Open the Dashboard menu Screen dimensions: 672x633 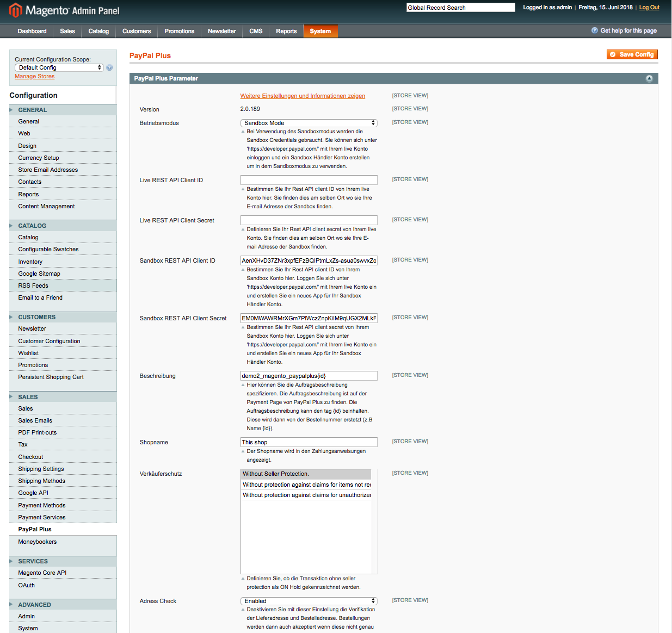click(x=32, y=31)
